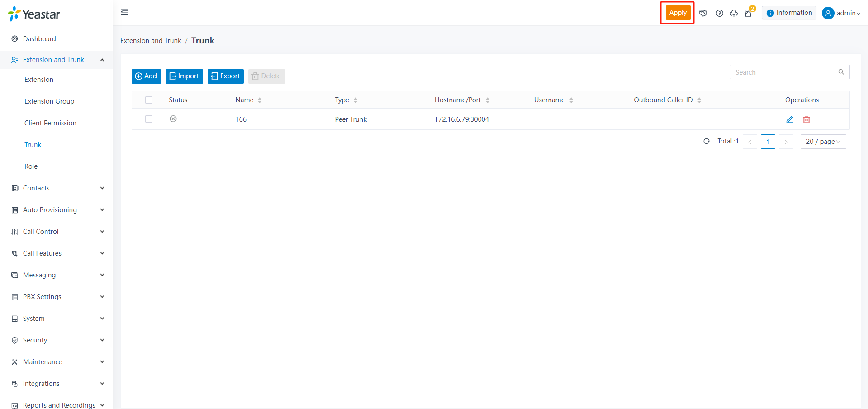Click the refresh icon next to Total
The height and width of the screenshot is (409, 868).
coord(707,141)
